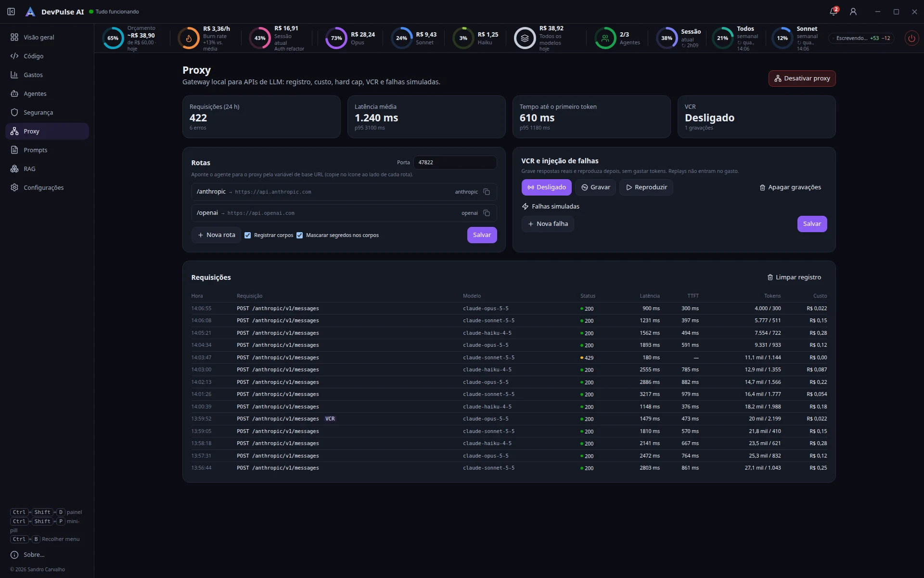The image size is (924, 578).
Task: Click Apagar gravações
Action: tap(790, 187)
